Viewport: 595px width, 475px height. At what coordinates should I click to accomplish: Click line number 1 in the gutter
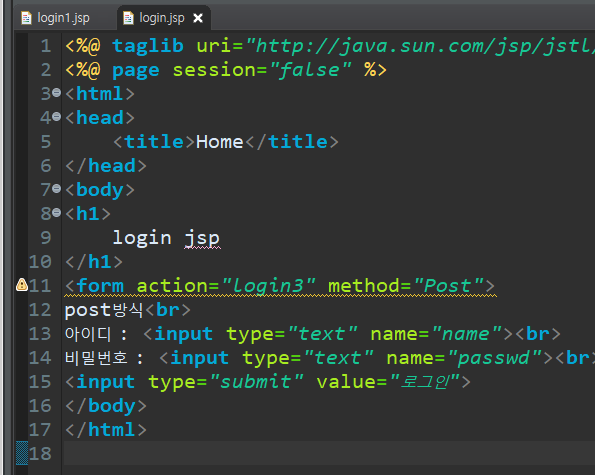pos(46,46)
